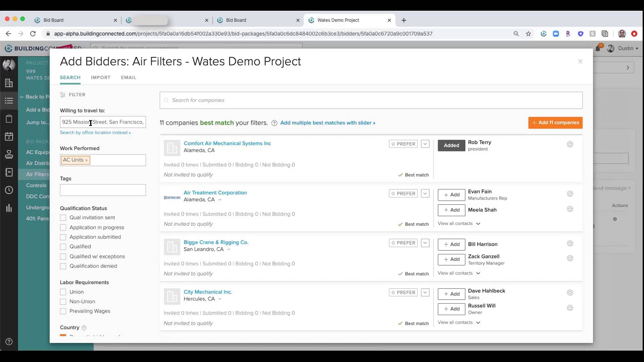Image resolution: width=644 pixels, height=362 pixels.
Task: Open the analytics bar chart sidebar icon
Action: [9, 208]
